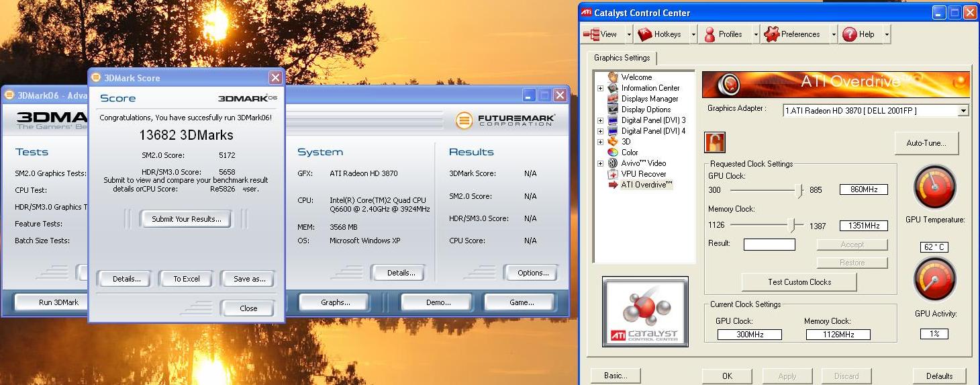Click the View toolbar icon in Catalyst

[591, 34]
